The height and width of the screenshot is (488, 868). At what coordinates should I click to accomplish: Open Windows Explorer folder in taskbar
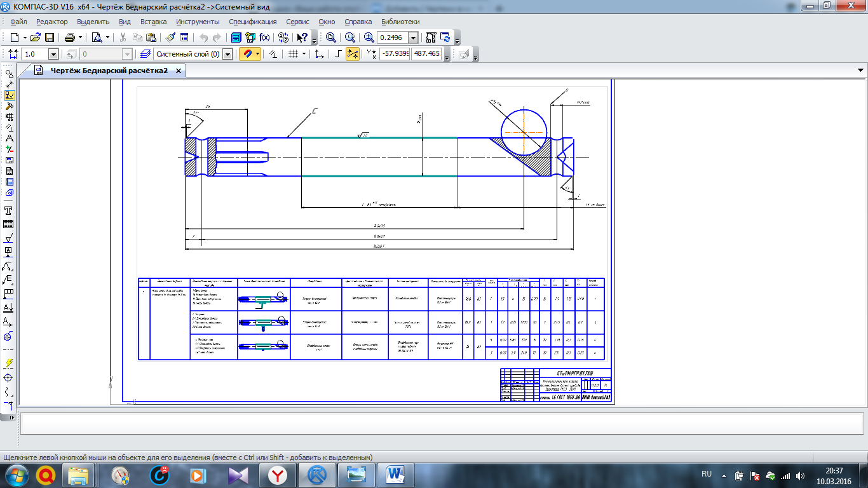(78, 475)
